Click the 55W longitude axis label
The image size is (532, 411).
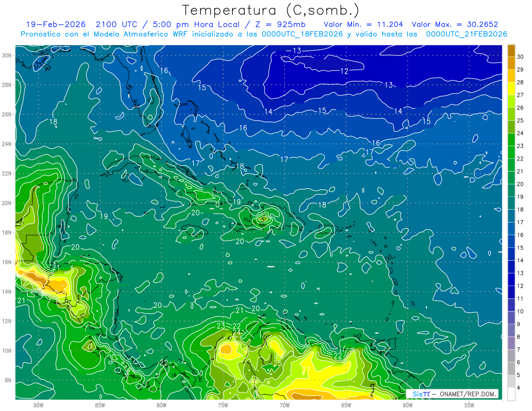[x=469, y=405]
